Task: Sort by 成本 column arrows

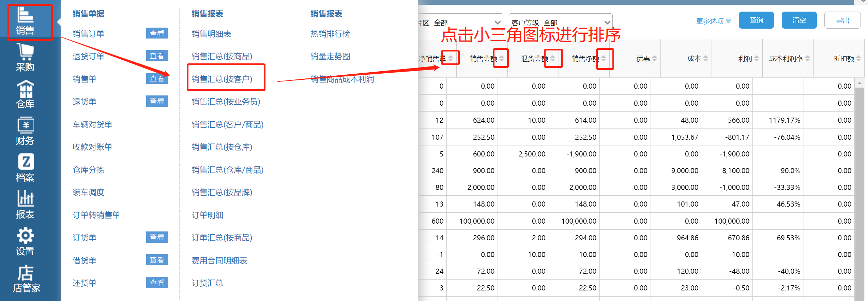Action: pos(706,59)
